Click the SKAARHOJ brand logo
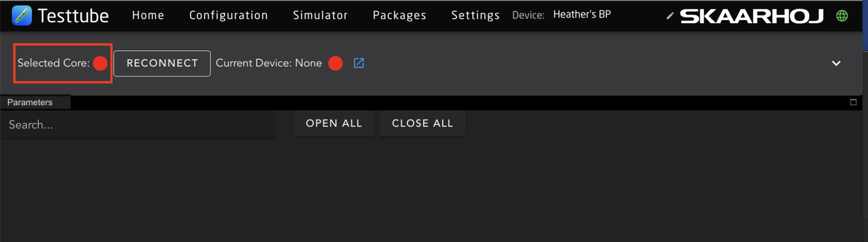The width and height of the screenshot is (868, 242). [751, 17]
